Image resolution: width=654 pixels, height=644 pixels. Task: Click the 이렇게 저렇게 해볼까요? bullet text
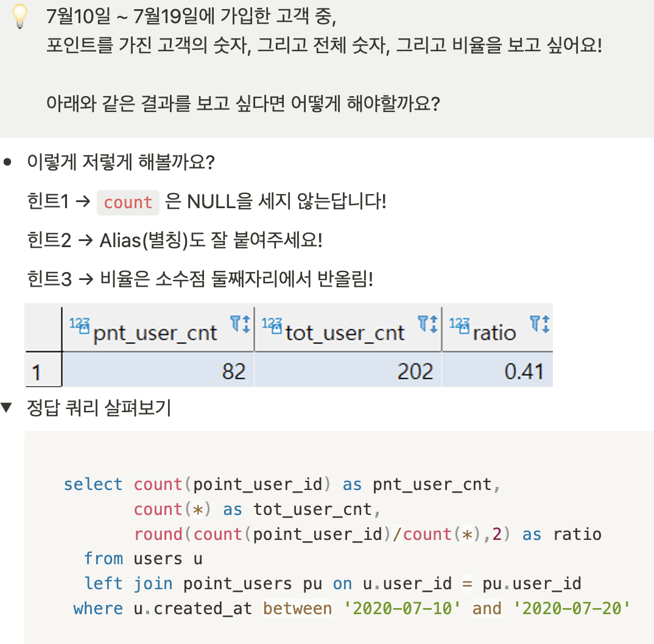tap(121, 162)
